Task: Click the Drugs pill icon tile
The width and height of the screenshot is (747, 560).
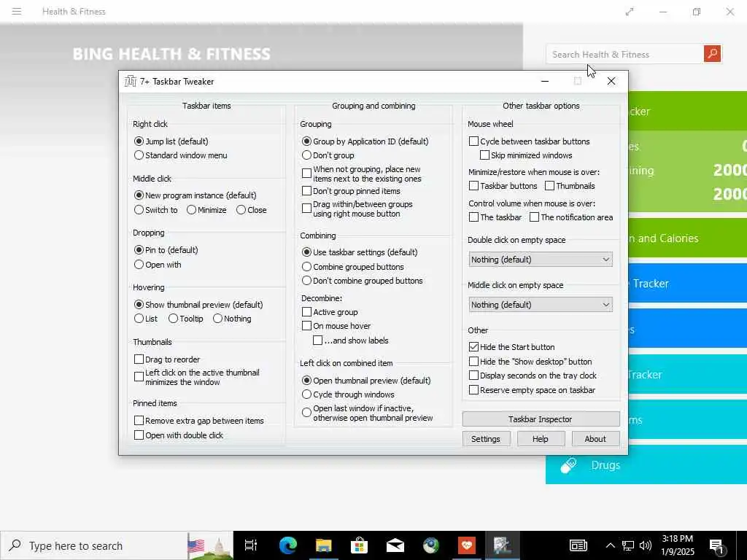Action: point(568,465)
